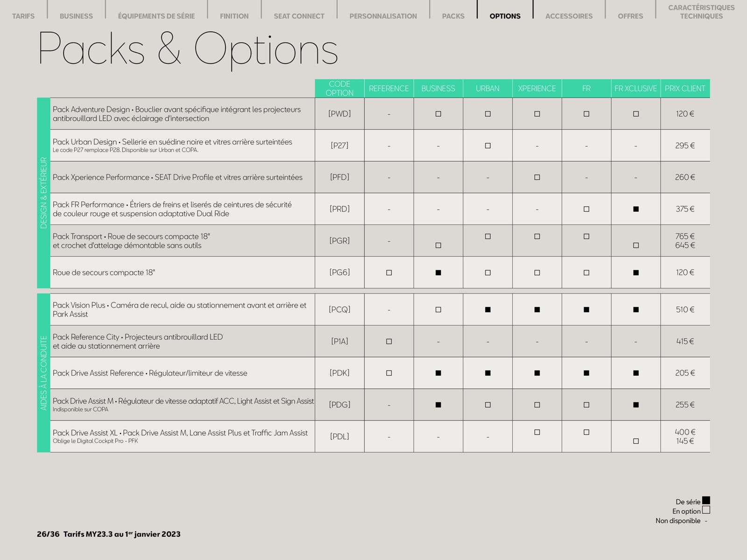Open ÉQUIPEMENTS DE SÉRIE tab

[x=156, y=16]
